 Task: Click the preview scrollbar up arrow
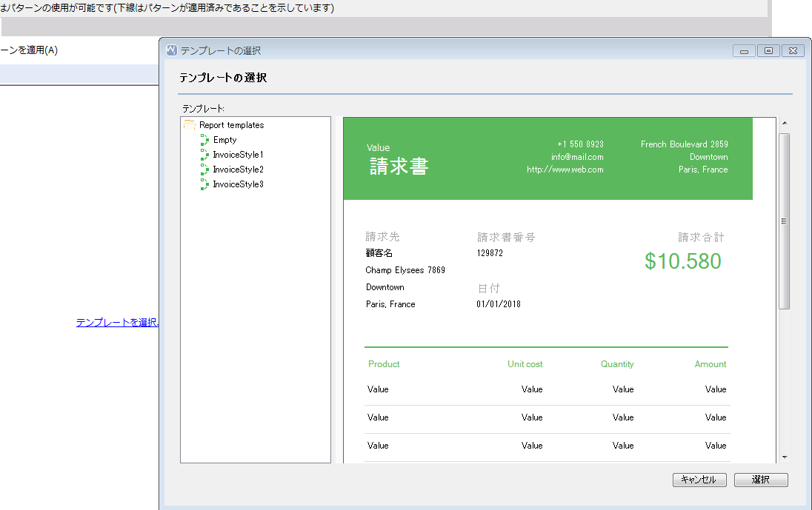(784, 124)
